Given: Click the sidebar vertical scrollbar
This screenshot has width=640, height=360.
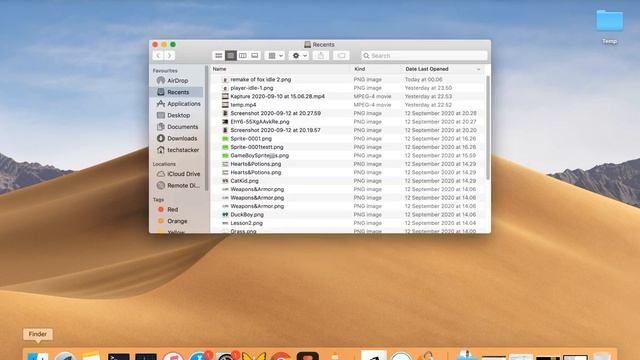Looking at the screenshot, I should [207, 128].
